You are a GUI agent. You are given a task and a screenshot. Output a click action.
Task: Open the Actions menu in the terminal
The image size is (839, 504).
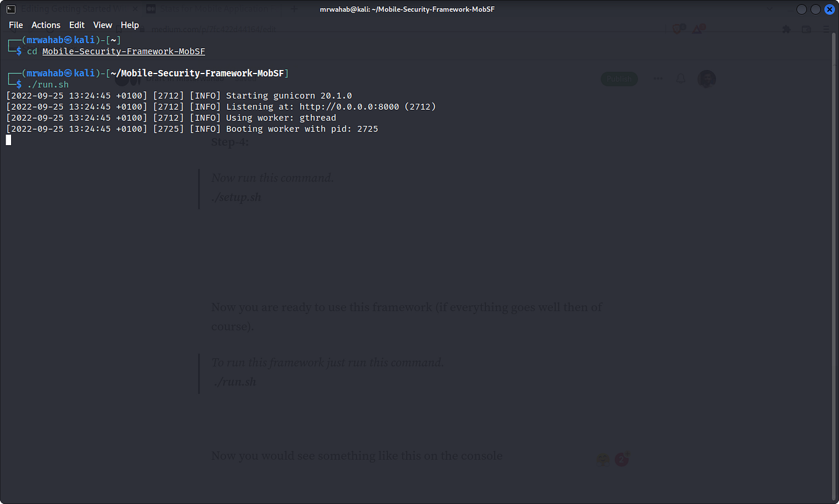click(46, 25)
